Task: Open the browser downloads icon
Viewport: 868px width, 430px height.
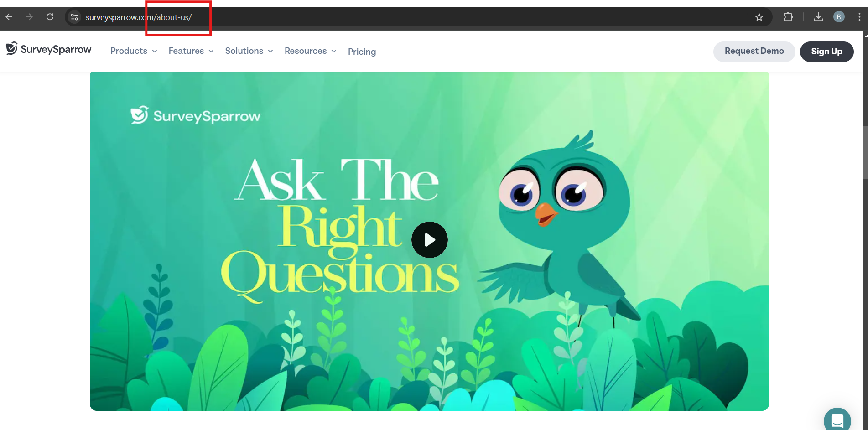Action: [818, 17]
